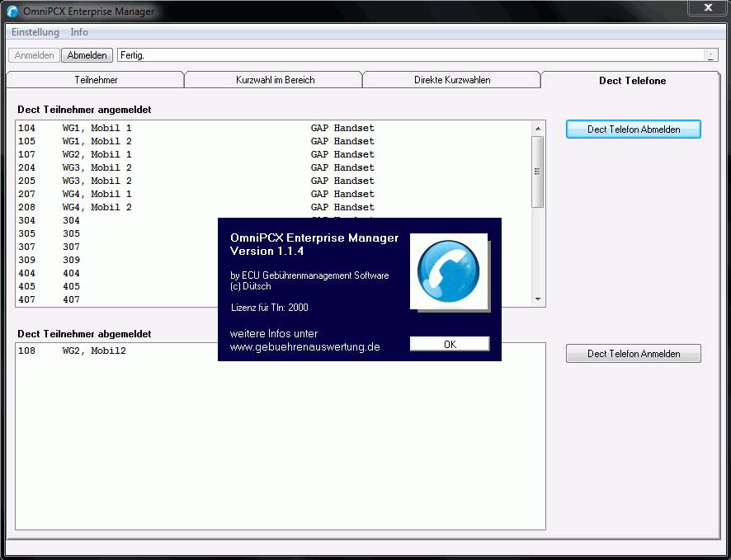731x560 pixels.
Task: Click the ECU Gebührenmanagement Software credit line
Action: (309, 275)
